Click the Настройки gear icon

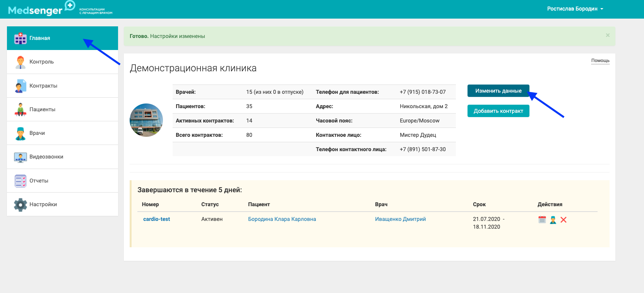(20, 205)
